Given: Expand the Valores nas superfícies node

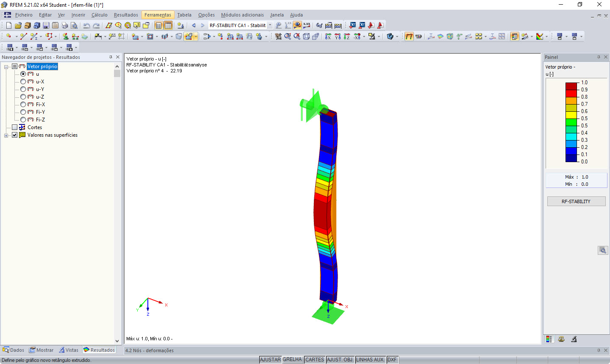Looking at the screenshot, I should [6, 135].
